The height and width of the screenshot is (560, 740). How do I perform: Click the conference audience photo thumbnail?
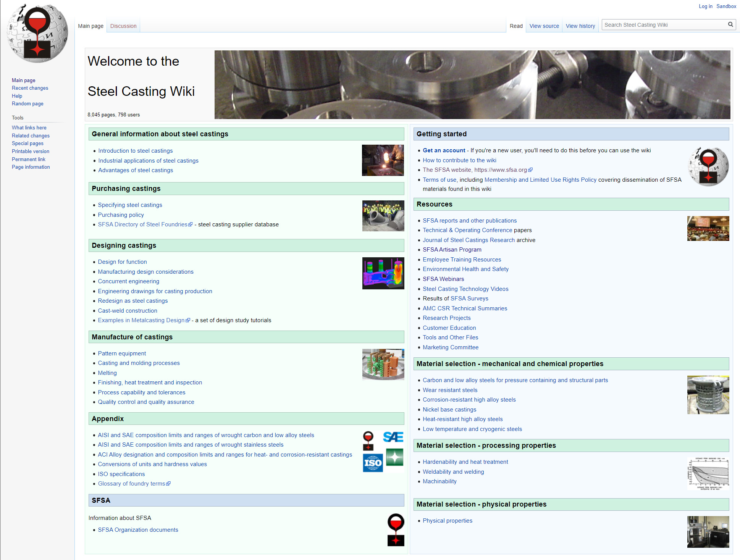click(x=708, y=228)
